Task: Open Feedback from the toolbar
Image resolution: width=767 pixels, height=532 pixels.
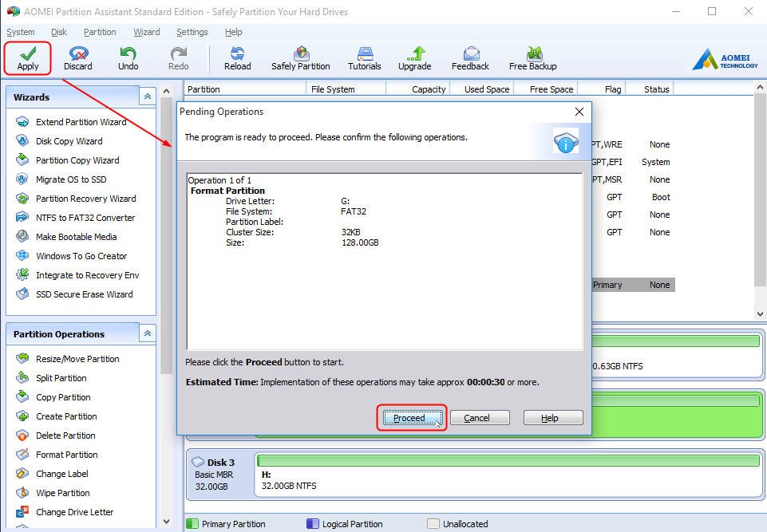Action: pyautogui.click(x=470, y=58)
